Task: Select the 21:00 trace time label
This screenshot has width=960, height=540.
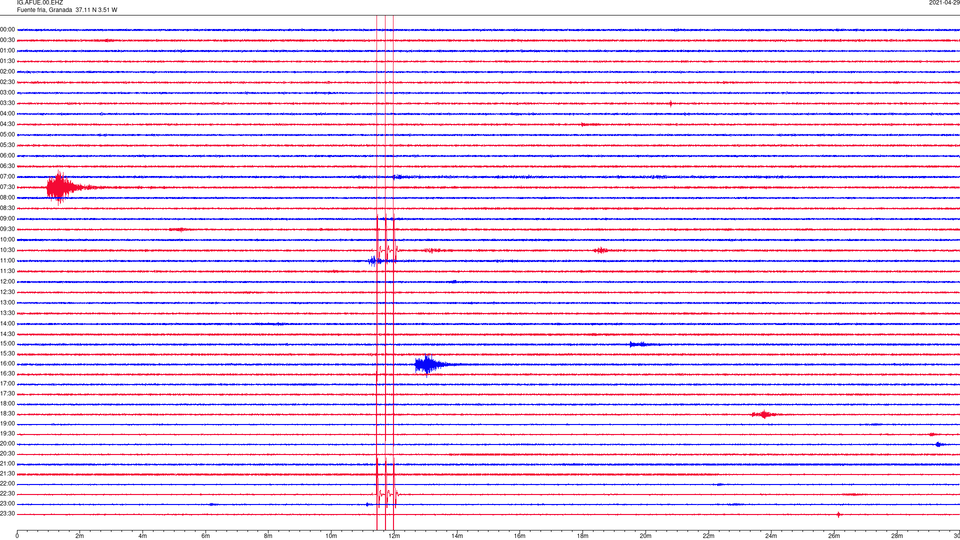Action: [x=7, y=463]
